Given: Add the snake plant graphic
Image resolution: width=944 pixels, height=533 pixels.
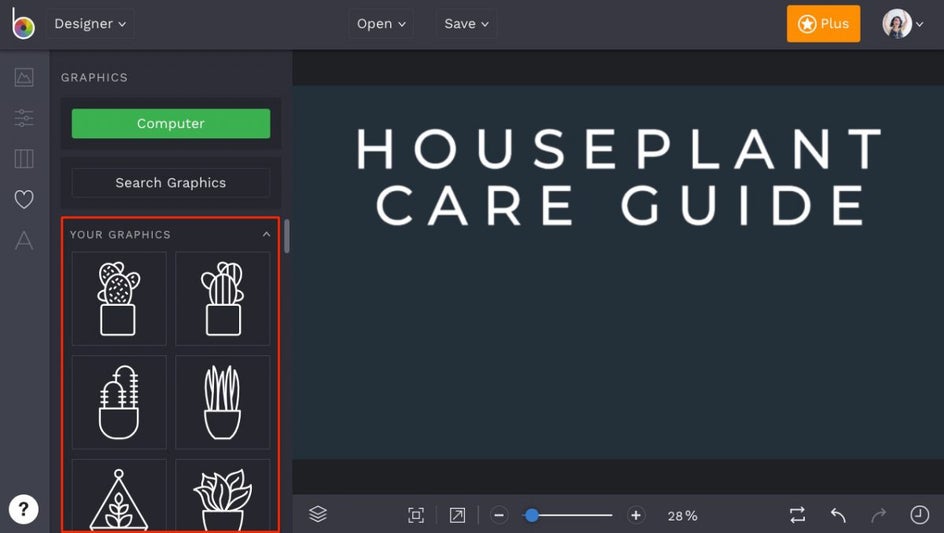Looking at the screenshot, I should pyautogui.click(x=223, y=402).
